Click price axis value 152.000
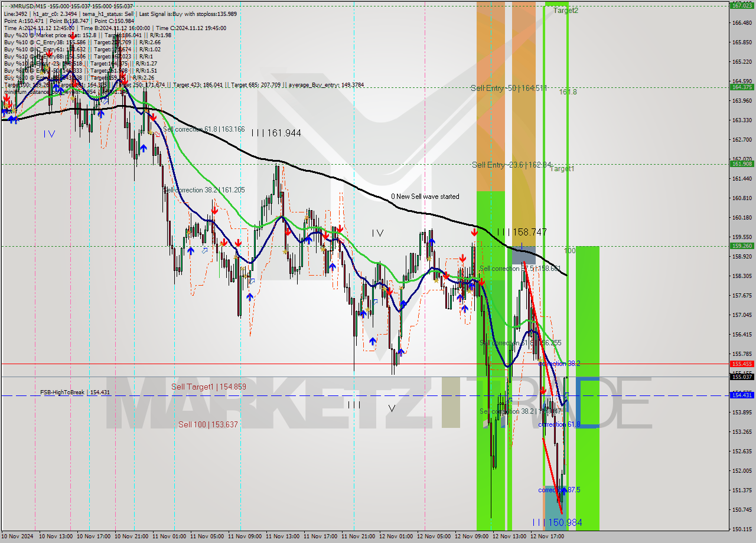This screenshot has width=756, height=543. [741, 470]
